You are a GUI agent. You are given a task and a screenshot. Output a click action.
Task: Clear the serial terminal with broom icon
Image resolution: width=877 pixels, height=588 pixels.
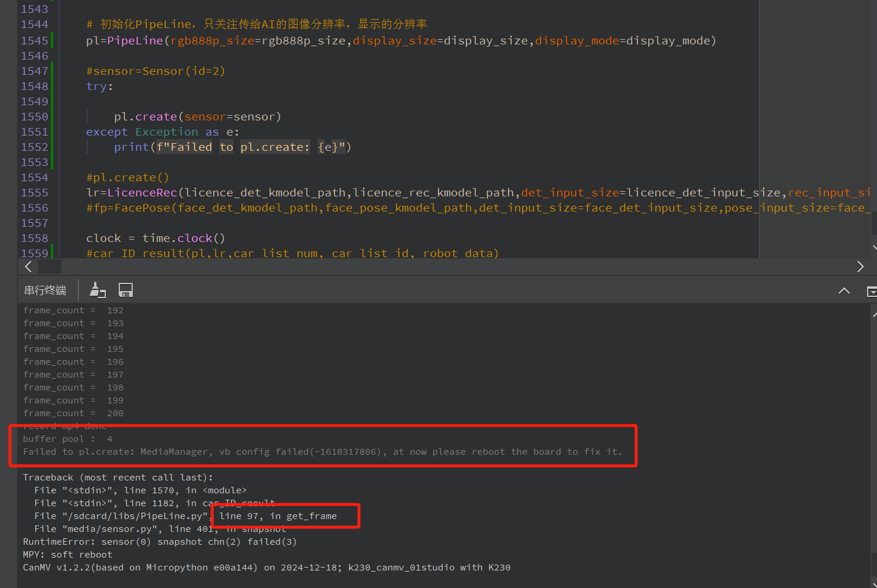coord(97,290)
